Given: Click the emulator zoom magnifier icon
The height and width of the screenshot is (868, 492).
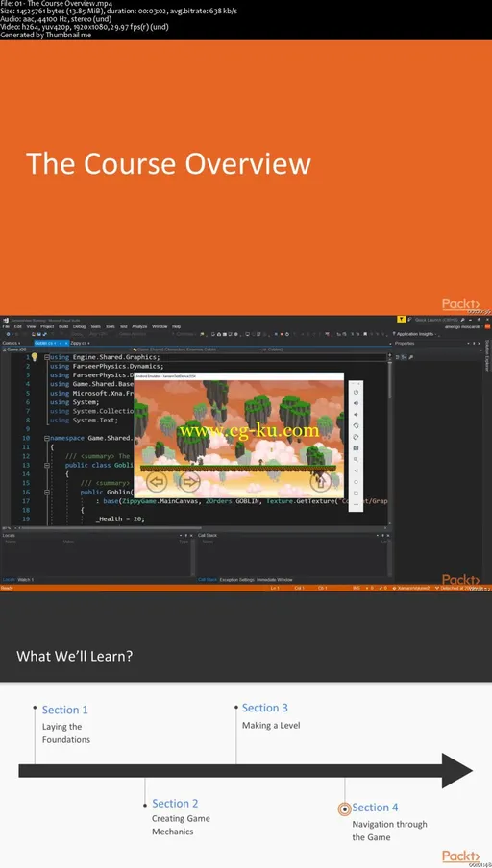Looking at the screenshot, I should tap(356, 460).
